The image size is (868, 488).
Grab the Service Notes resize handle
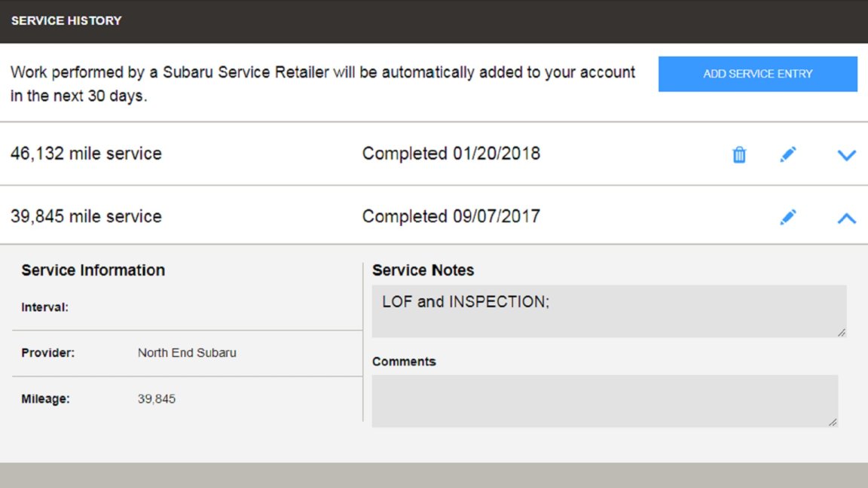click(841, 332)
